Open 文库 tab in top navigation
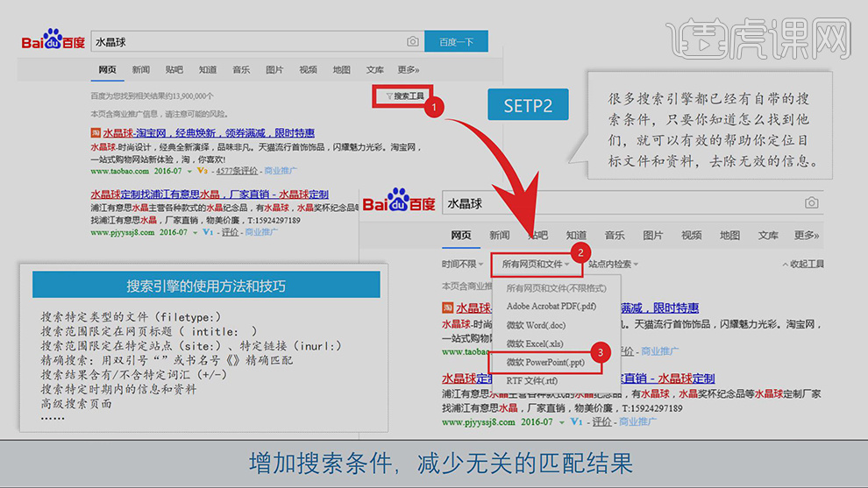The image size is (868, 488). (x=374, y=70)
